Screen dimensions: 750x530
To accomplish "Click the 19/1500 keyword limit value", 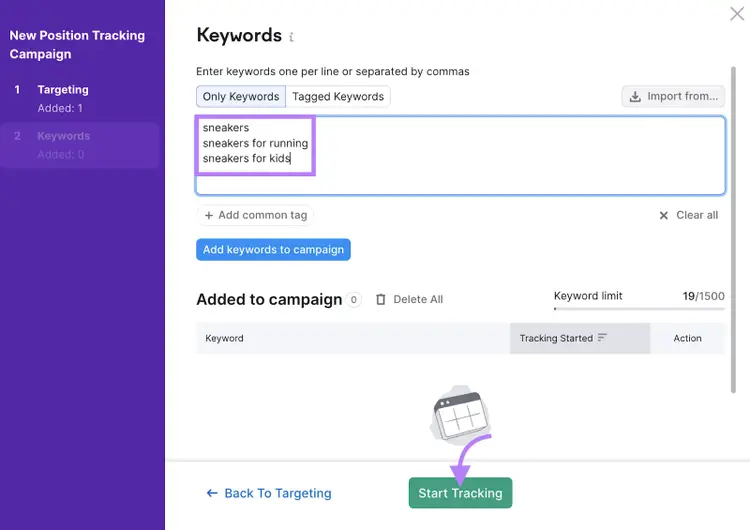I will 703,296.
